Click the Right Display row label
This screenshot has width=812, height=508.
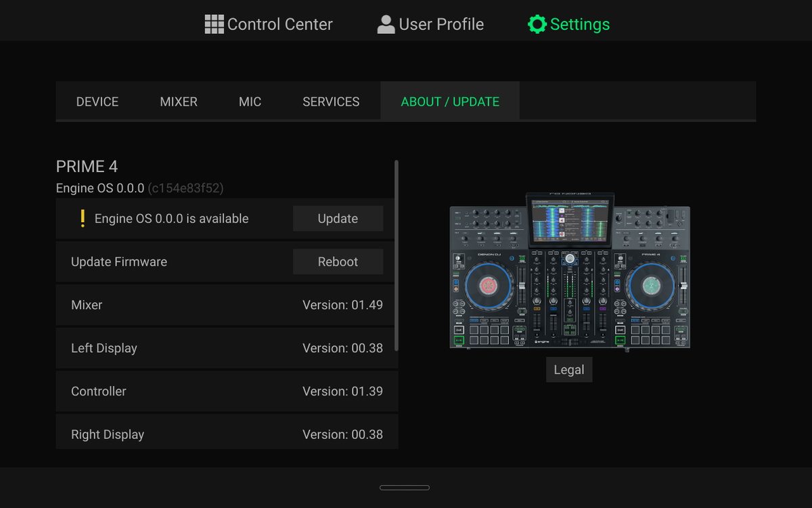pyautogui.click(x=108, y=435)
